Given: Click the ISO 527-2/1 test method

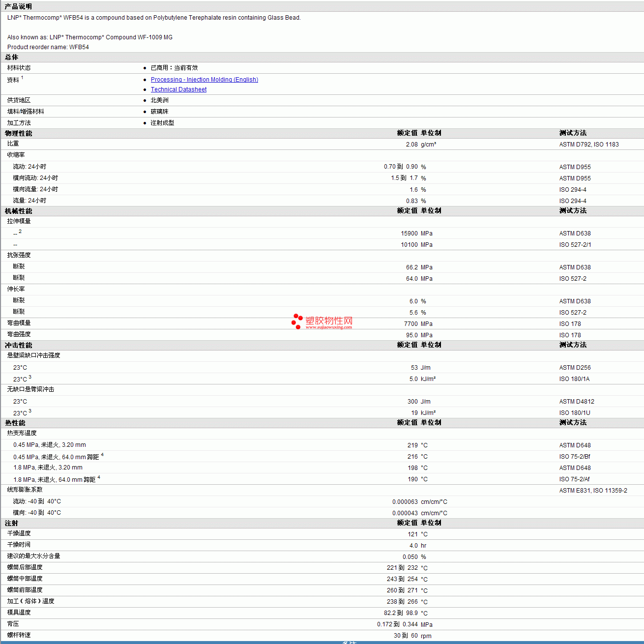Looking at the screenshot, I should pyautogui.click(x=575, y=245).
